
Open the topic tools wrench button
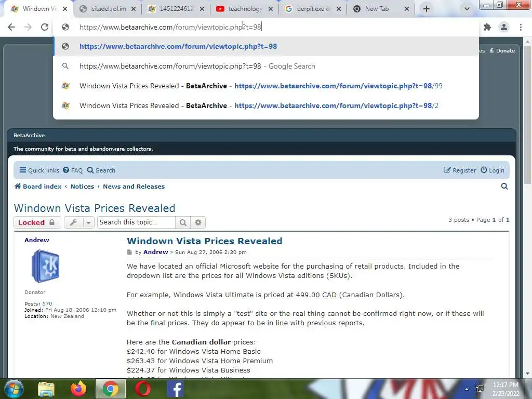[73, 222]
